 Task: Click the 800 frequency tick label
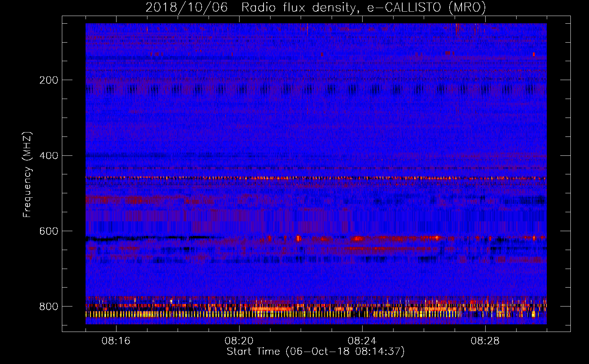pyautogui.click(x=49, y=306)
